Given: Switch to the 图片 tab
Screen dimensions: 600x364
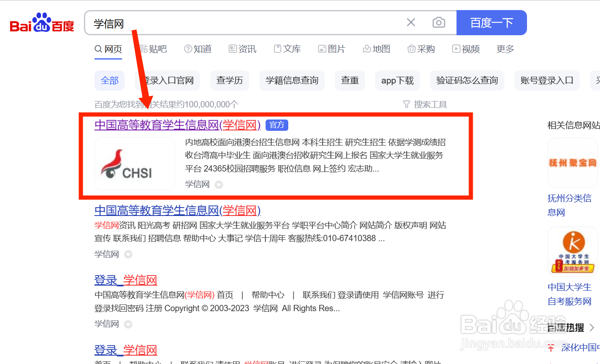Looking at the screenshot, I should pos(332,49).
